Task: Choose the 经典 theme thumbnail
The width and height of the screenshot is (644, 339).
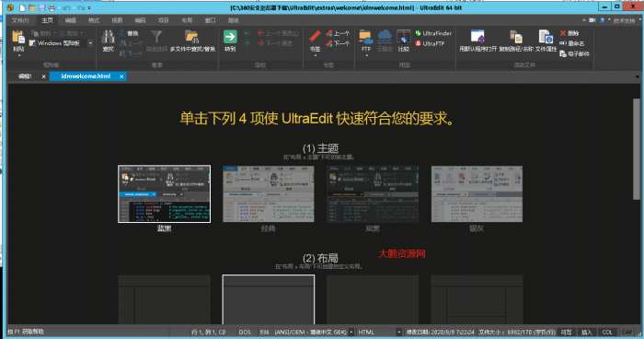Action: click(x=269, y=193)
